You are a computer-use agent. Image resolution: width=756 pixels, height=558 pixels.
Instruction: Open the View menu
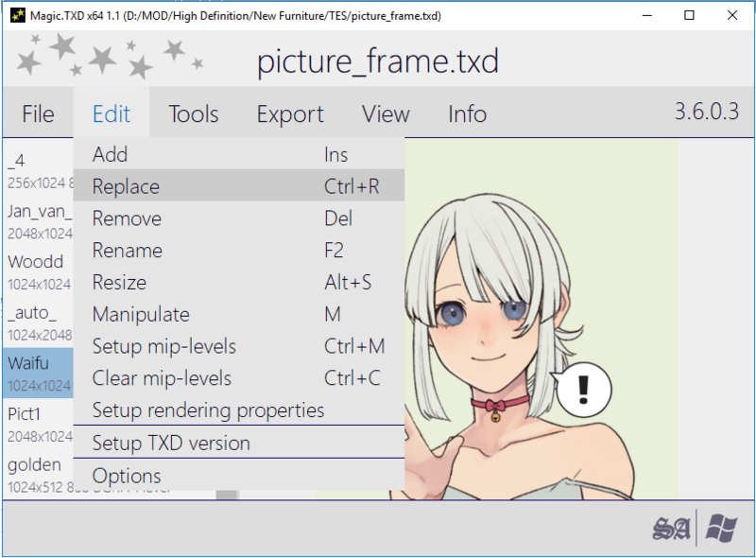pyautogui.click(x=386, y=114)
